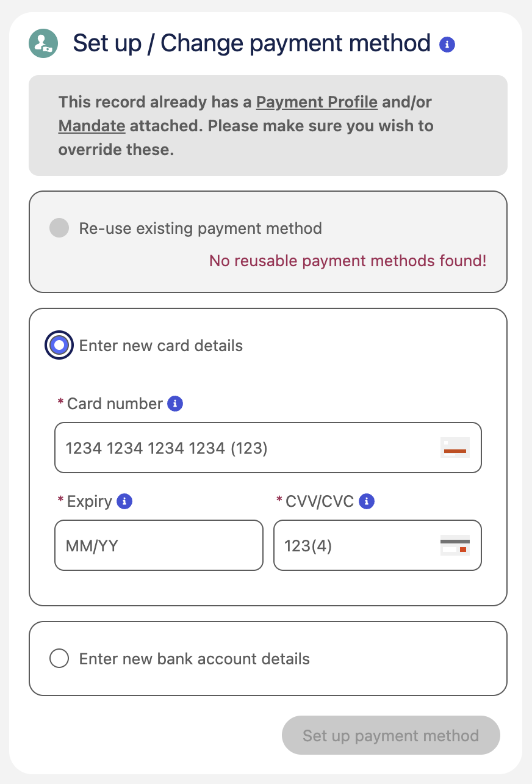This screenshot has height=784, width=532.
Task: Focus the CVV/CVC input field
Action: [x=354, y=545]
